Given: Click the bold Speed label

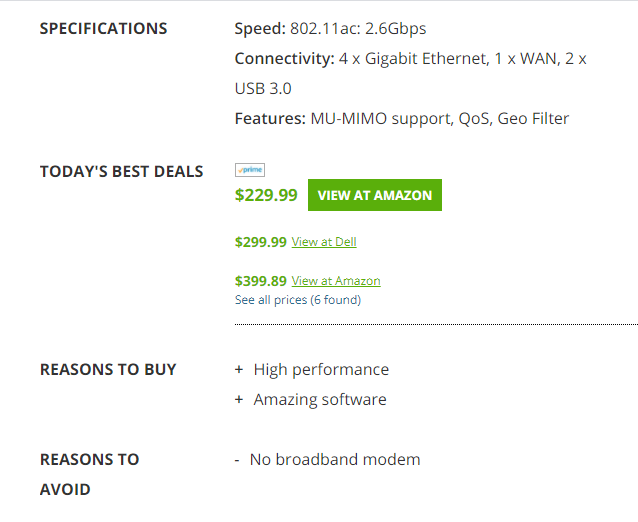Looking at the screenshot, I should click(x=260, y=28).
